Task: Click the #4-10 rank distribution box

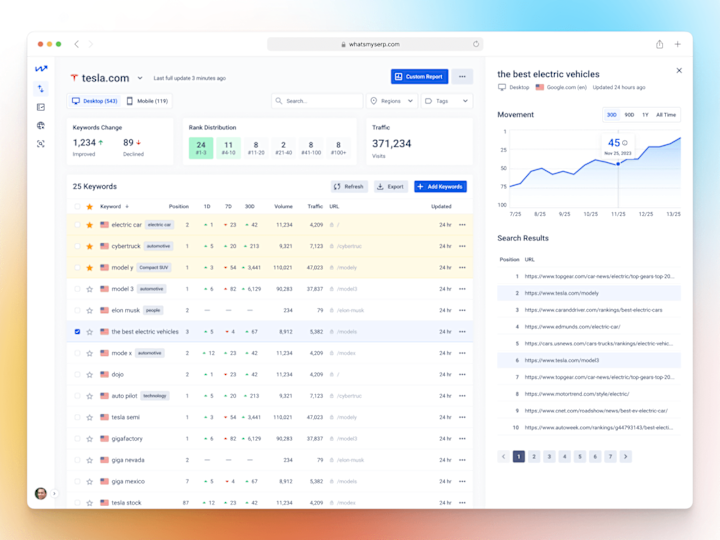Action: coord(228,148)
